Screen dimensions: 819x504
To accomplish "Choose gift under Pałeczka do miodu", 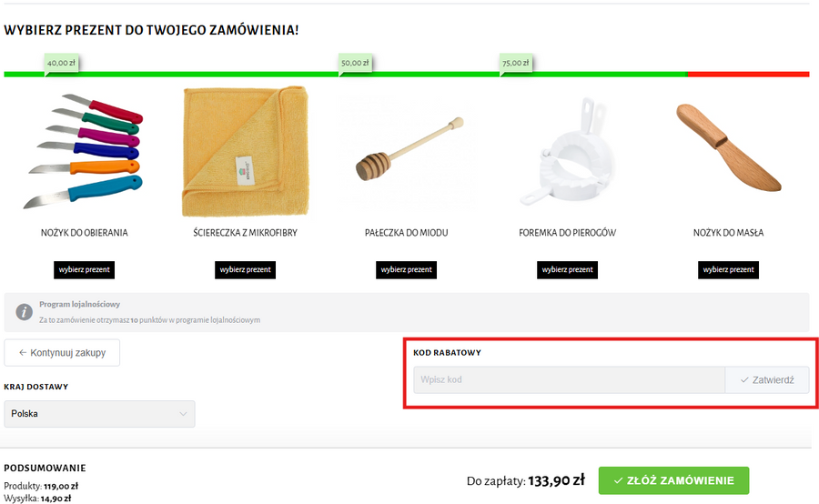I will (407, 270).
